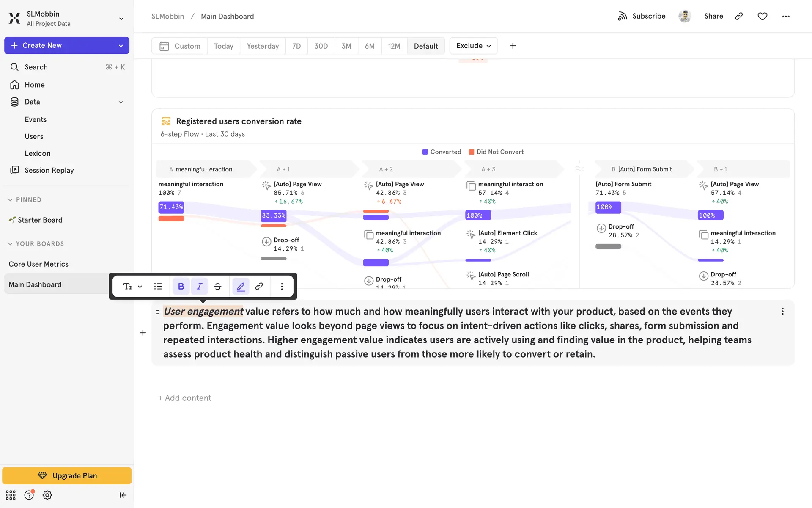Screen dimensions: 812x508
Task: Open the Session Replay page
Action: coord(49,170)
